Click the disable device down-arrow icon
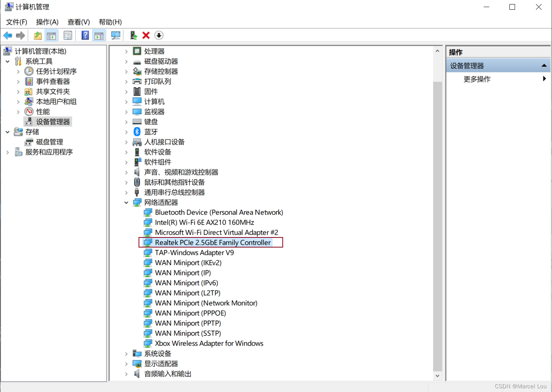This screenshot has height=392, width=552. click(x=159, y=35)
